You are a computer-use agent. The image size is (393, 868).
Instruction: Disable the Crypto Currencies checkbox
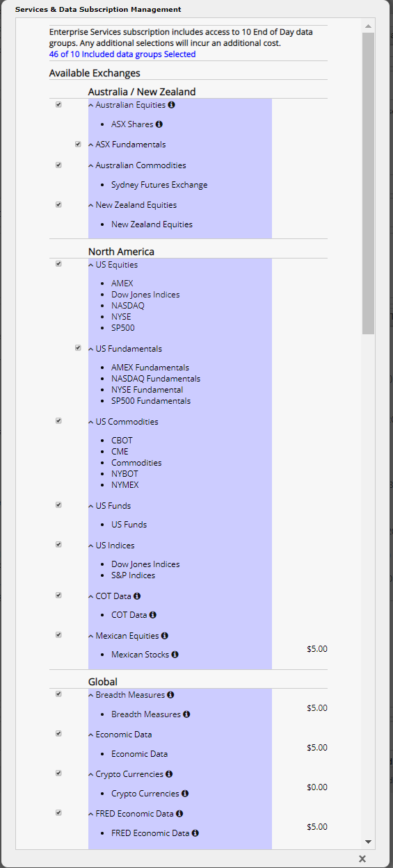(58, 773)
